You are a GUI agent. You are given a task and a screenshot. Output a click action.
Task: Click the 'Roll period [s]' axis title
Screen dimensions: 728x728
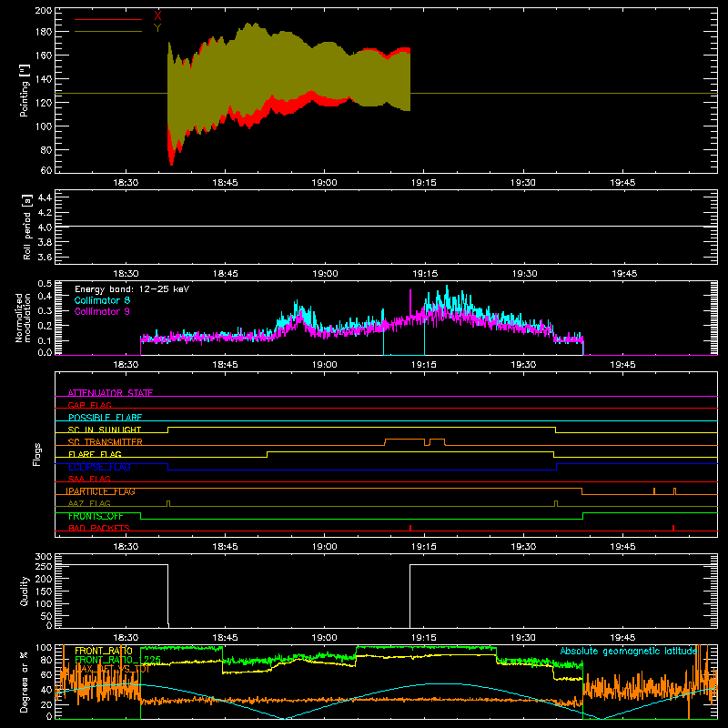click(x=27, y=227)
